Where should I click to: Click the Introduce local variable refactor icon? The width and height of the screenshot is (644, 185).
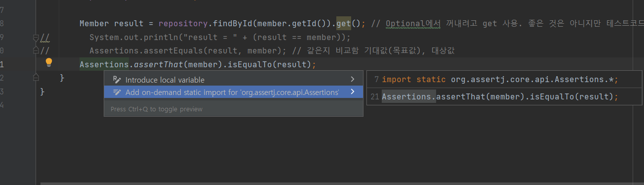(x=117, y=80)
